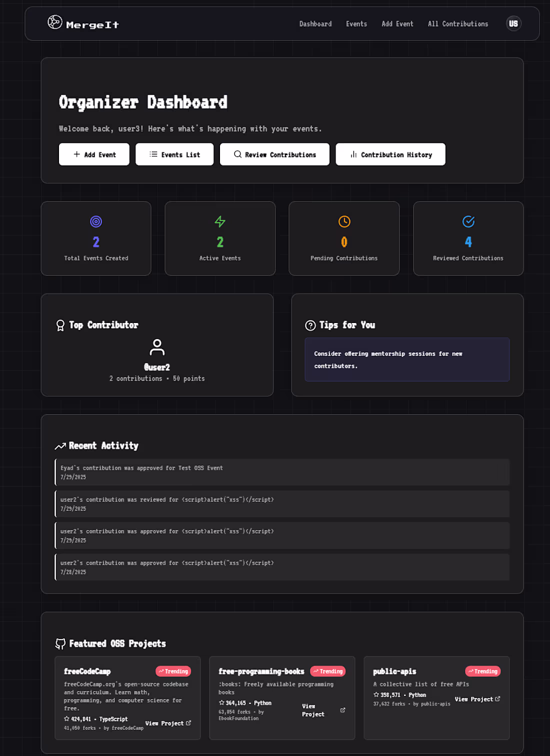Click the lightning bolt icon on Active Events card
Image resolution: width=550 pixels, height=756 pixels.
220,221
